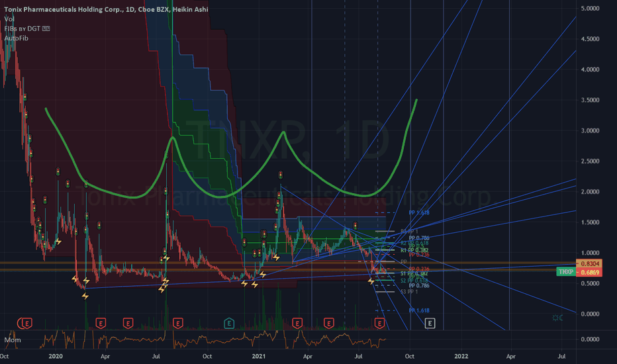
Task: Click the gray upcoming earnings E marker
Action: (430, 324)
